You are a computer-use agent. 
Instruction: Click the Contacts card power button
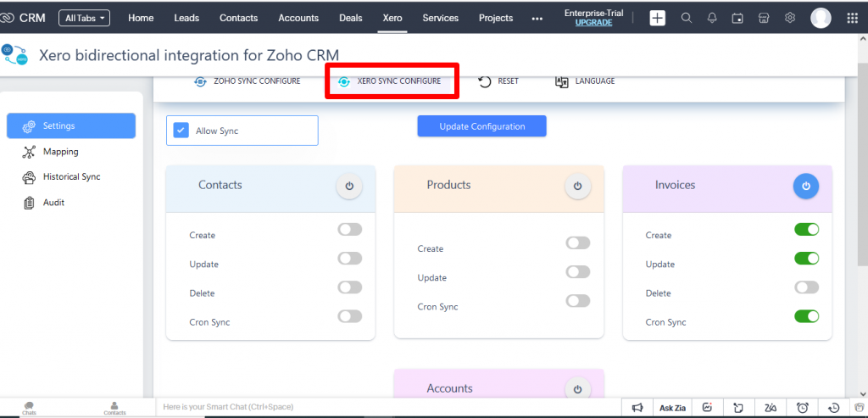pyautogui.click(x=349, y=186)
